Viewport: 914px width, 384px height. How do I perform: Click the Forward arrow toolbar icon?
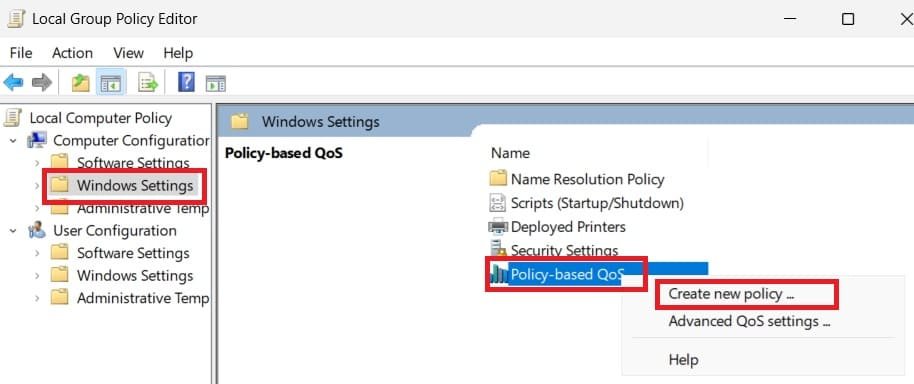(x=42, y=83)
